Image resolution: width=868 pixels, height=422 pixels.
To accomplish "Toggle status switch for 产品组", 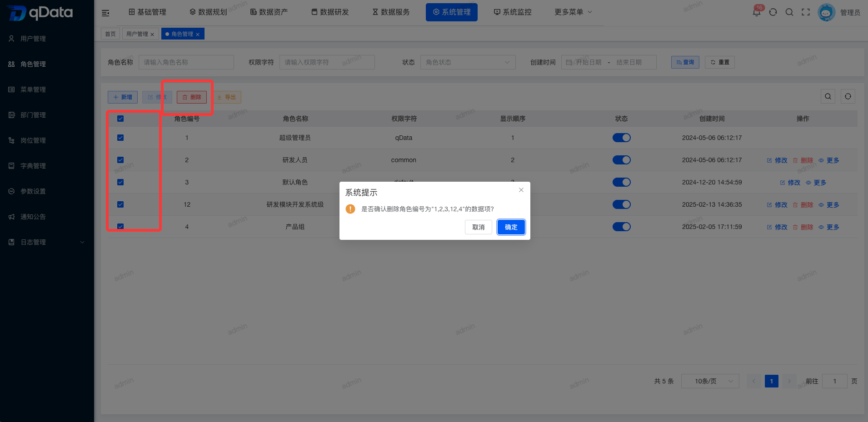I will click(621, 227).
